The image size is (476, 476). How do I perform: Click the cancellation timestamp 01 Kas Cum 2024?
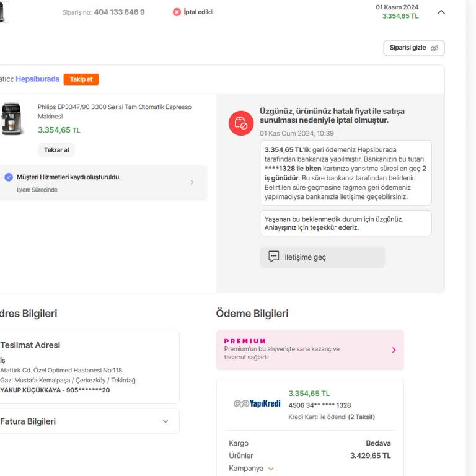[x=297, y=133]
